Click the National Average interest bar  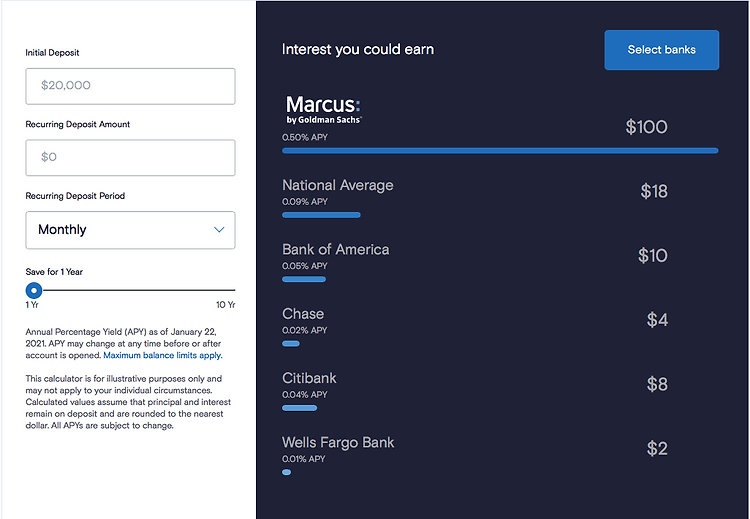[321, 215]
